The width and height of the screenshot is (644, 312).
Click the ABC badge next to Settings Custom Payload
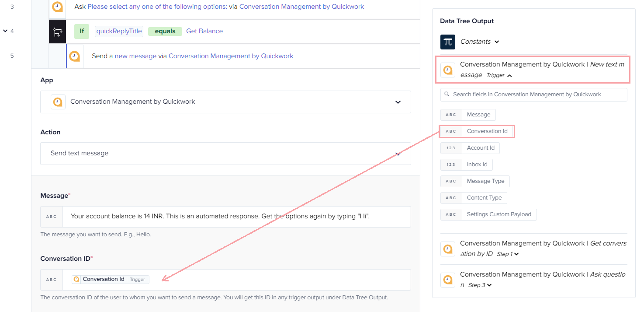[x=451, y=214]
